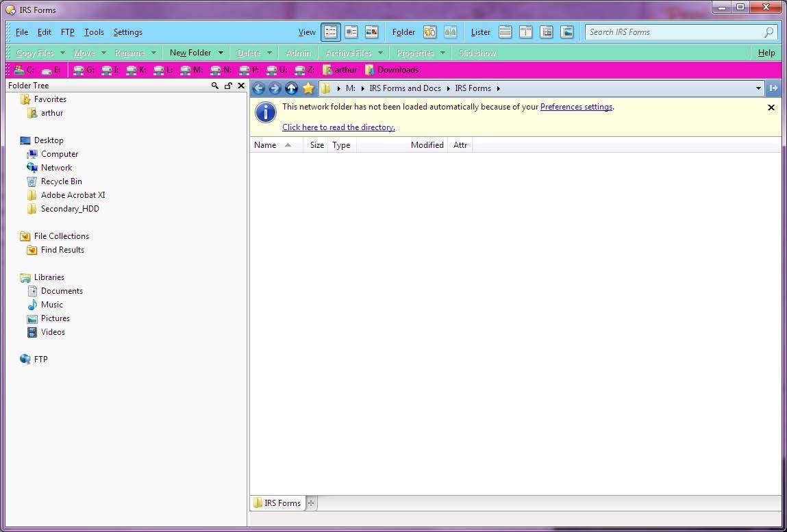Open the Move dropdown arrow
Screen dimensions: 787x532
coord(103,53)
